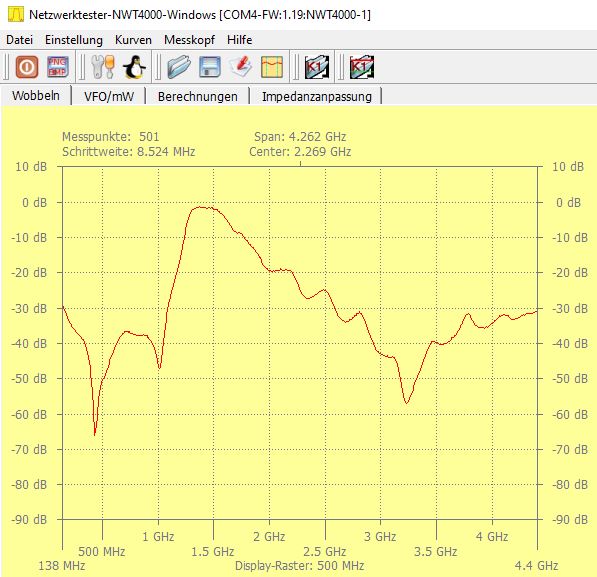Image resolution: width=597 pixels, height=577 pixels.
Task: Click the 138 MHz start frequency label
Action: tap(62, 566)
